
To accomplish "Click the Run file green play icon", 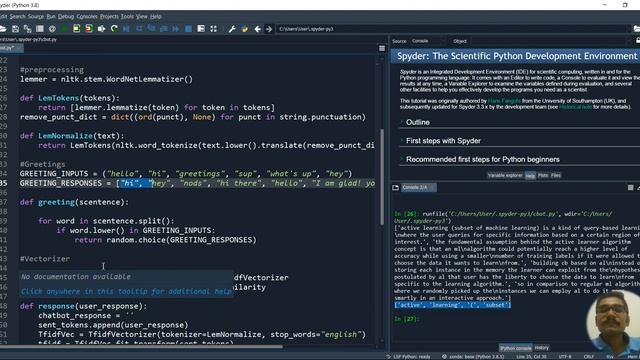I will click(64, 29).
